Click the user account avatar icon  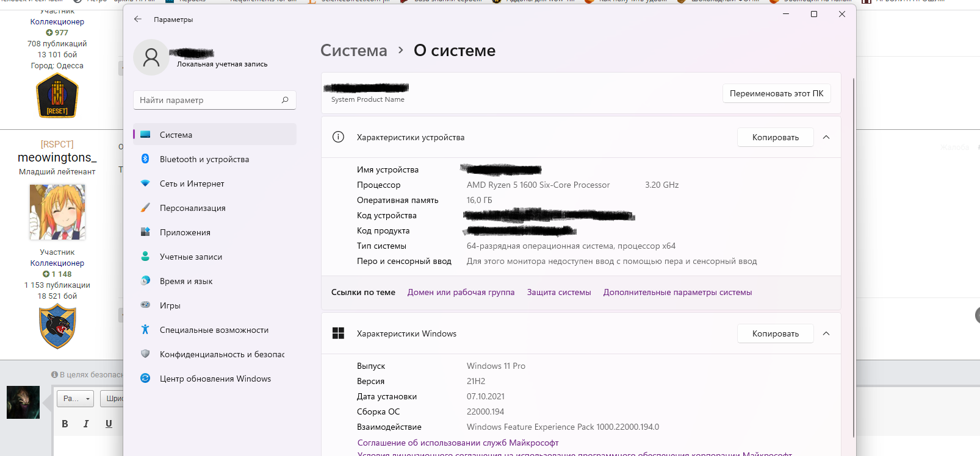point(151,57)
